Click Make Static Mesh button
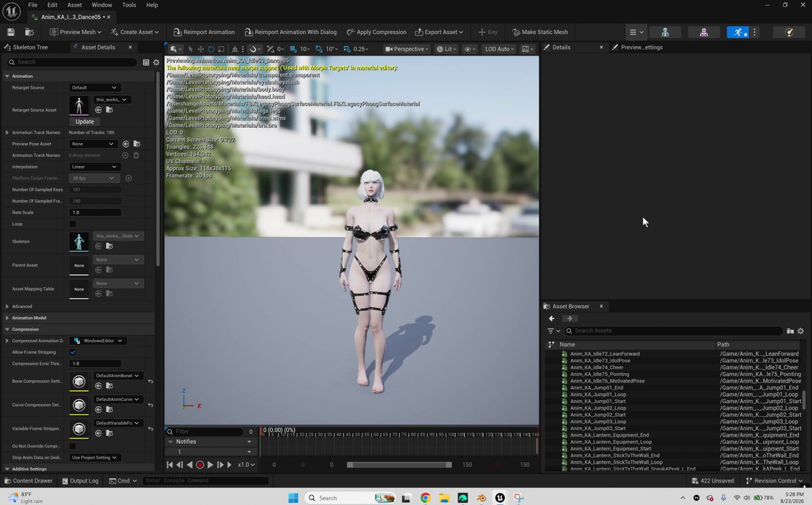Screen dimensions: 812x505 (x=540, y=32)
